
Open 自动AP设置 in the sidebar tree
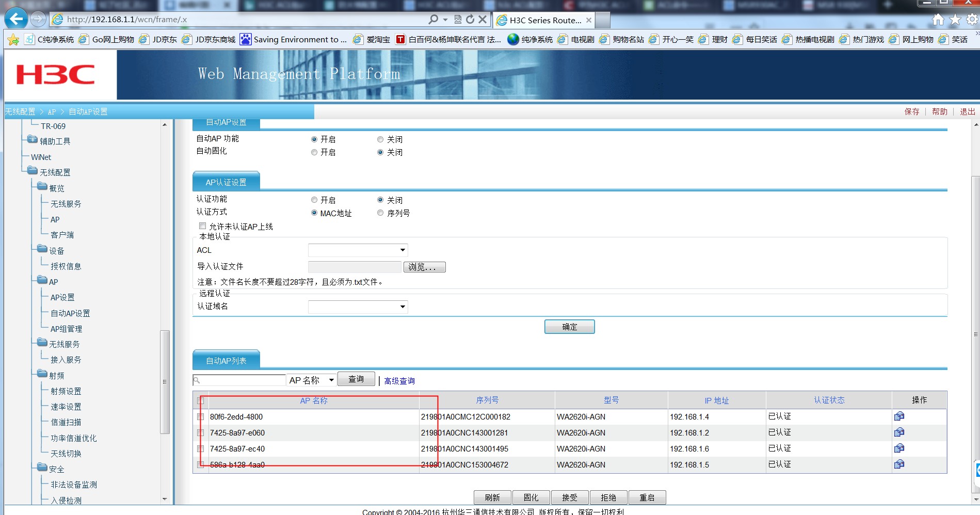[x=70, y=313]
